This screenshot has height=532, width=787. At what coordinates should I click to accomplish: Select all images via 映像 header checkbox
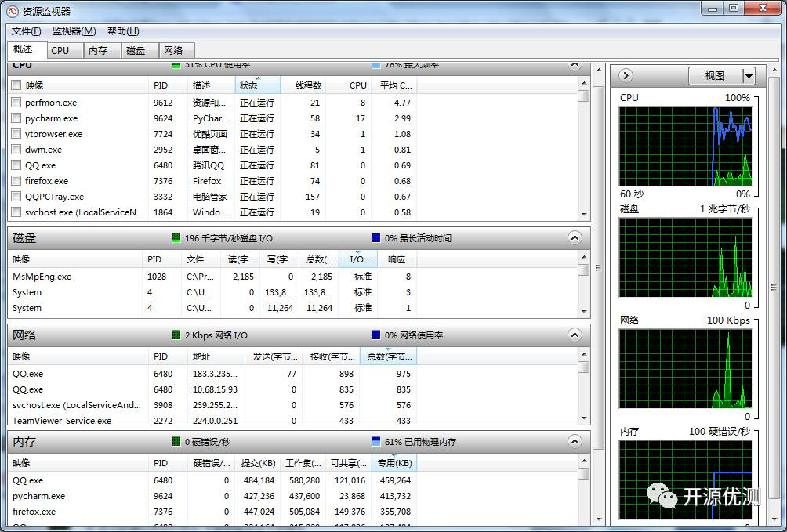coord(16,85)
